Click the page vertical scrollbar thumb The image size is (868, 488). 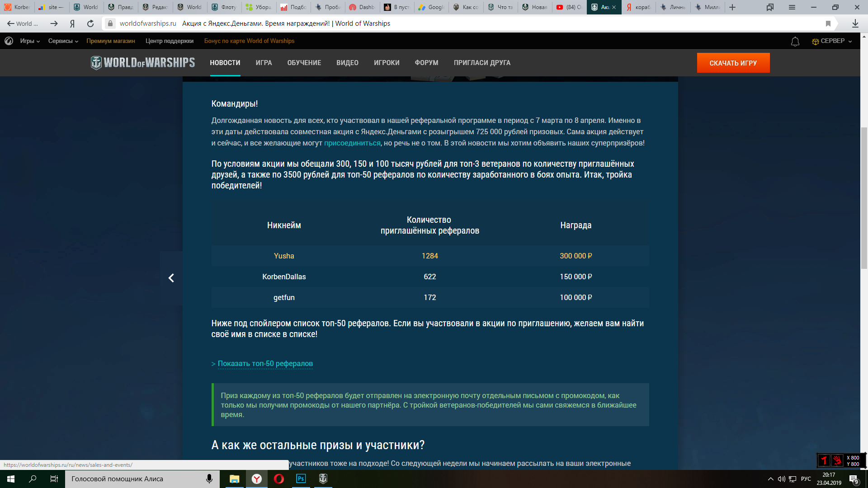click(864, 198)
